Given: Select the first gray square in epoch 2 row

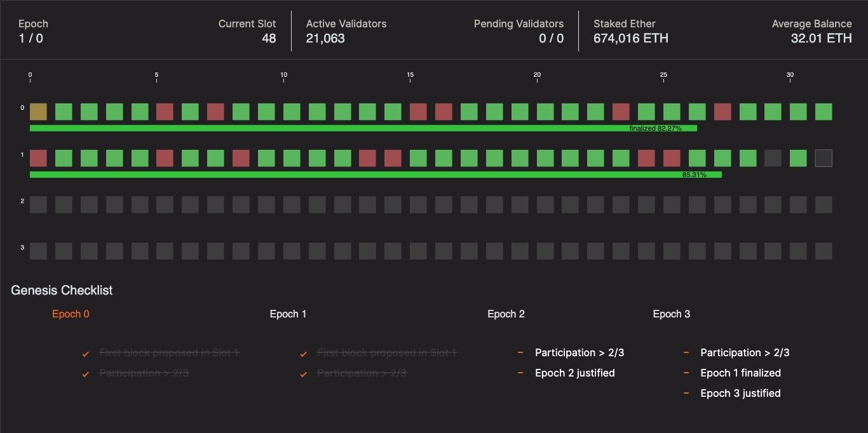Looking at the screenshot, I should 38,204.
